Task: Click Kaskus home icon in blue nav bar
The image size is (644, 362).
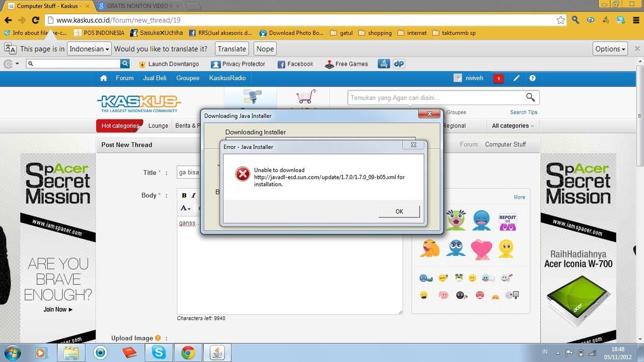Action: pos(104,78)
